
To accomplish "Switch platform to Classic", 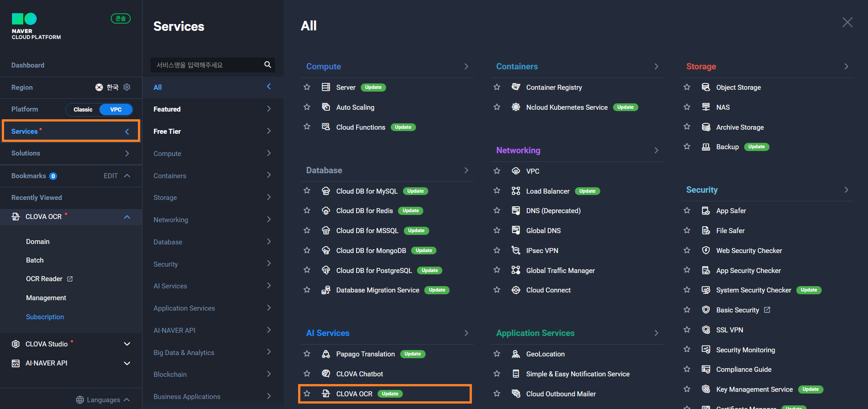I will (x=83, y=109).
